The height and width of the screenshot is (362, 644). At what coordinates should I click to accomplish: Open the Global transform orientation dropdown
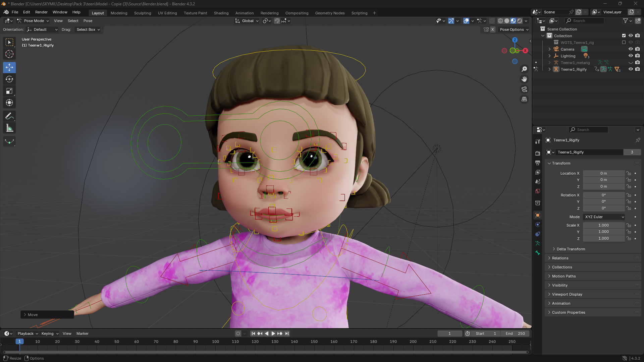click(247, 21)
